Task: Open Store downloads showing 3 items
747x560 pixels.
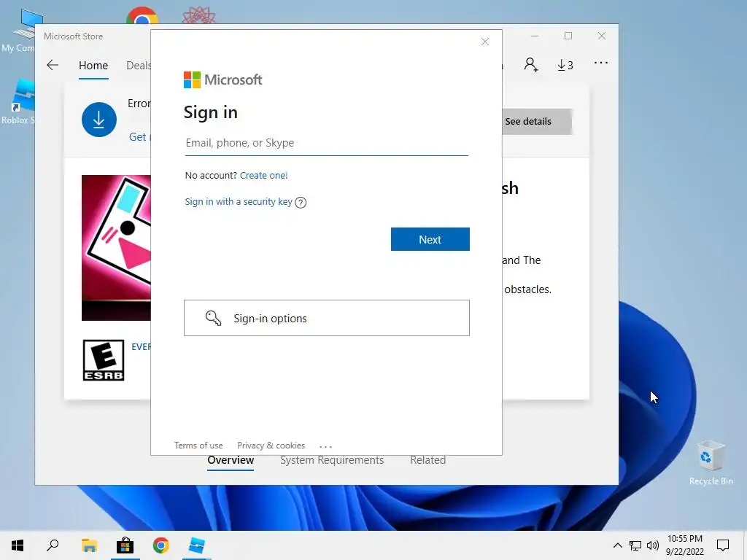Action: (x=565, y=65)
